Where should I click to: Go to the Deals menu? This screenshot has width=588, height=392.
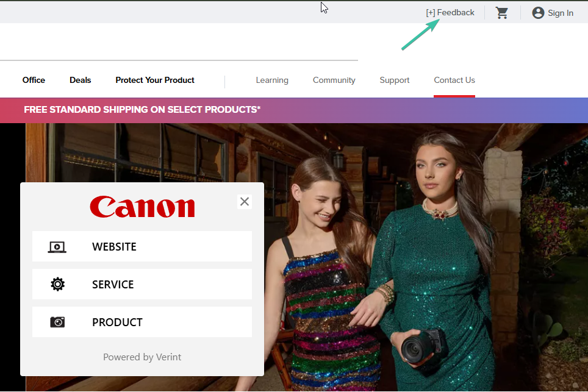click(x=80, y=80)
